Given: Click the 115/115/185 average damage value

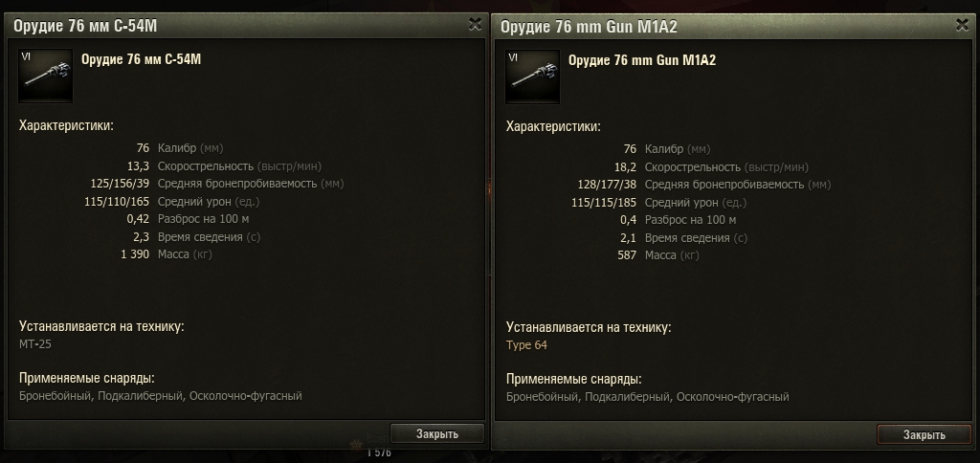Looking at the screenshot, I should pos(604,203).
